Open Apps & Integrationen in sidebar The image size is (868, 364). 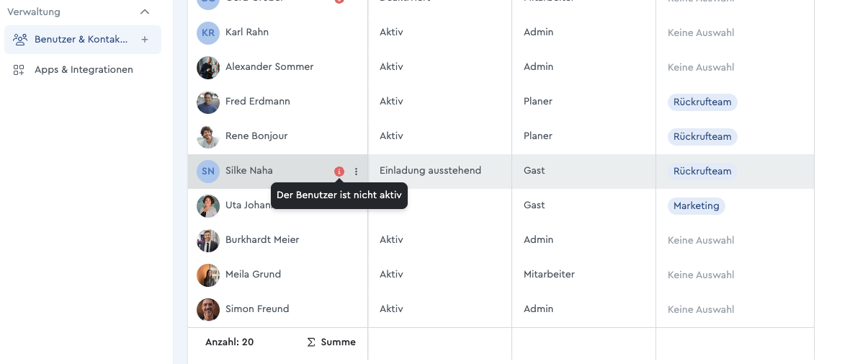[x=83, y=70]
